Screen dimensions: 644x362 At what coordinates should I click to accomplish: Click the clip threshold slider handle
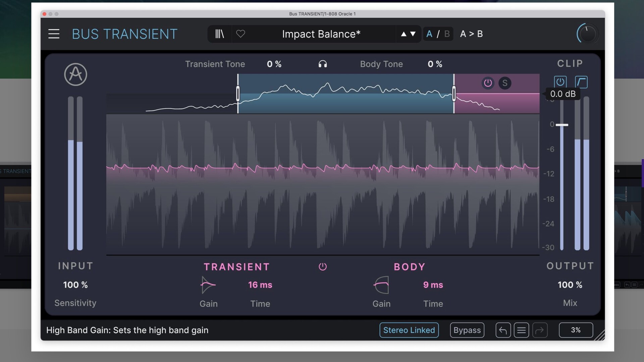(562, 125)
